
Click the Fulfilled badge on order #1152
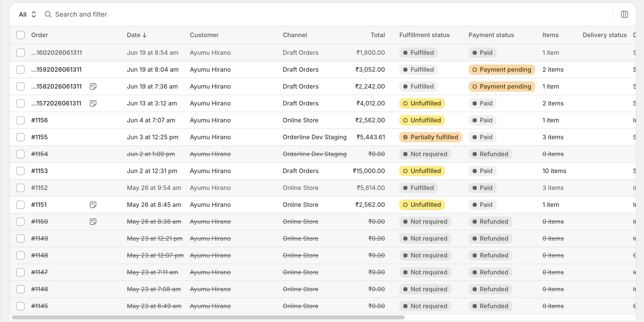(x=418, y=188)
